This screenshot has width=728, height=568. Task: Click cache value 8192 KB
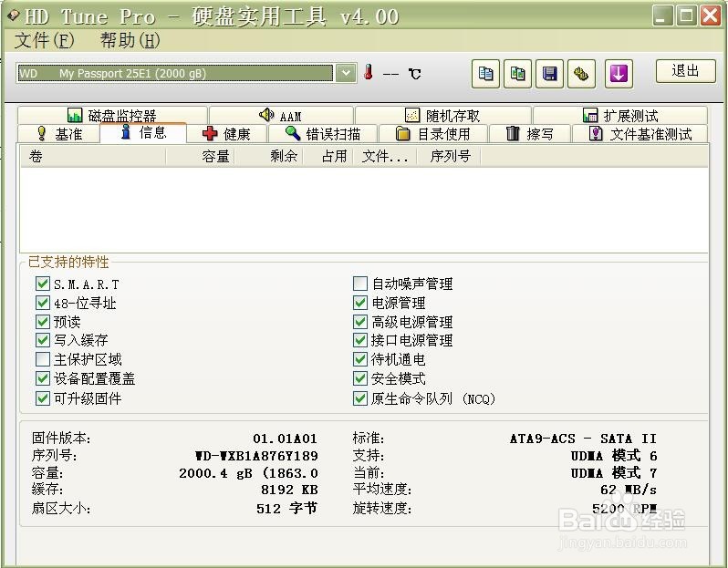pyautogui.click(x=289, y=490)
